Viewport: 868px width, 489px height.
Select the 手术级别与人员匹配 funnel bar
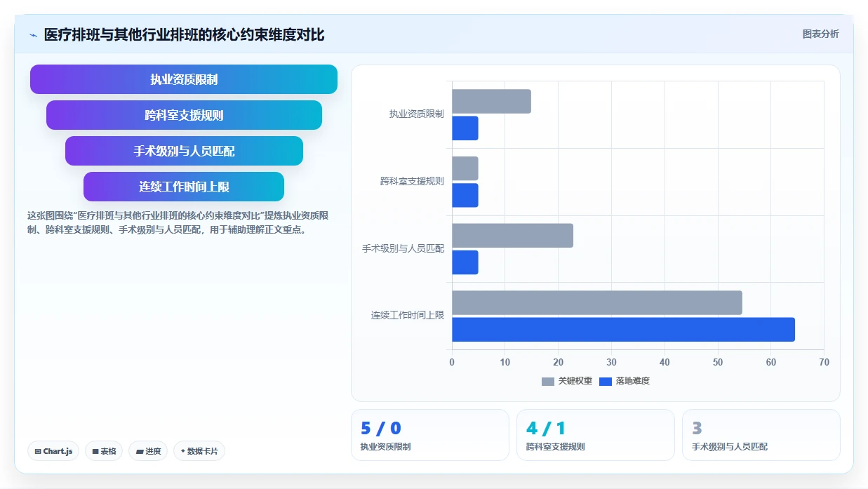point(184,151)
